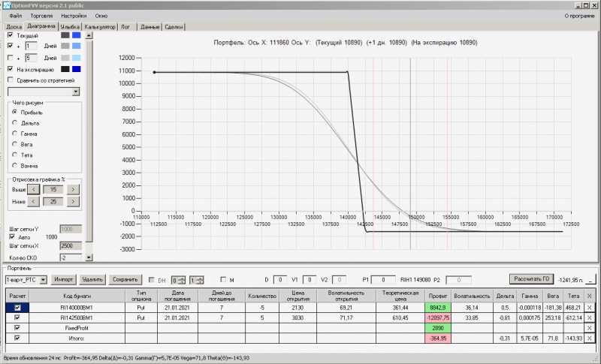
Task: Click the +1 days number field
Action: (31, 46)
